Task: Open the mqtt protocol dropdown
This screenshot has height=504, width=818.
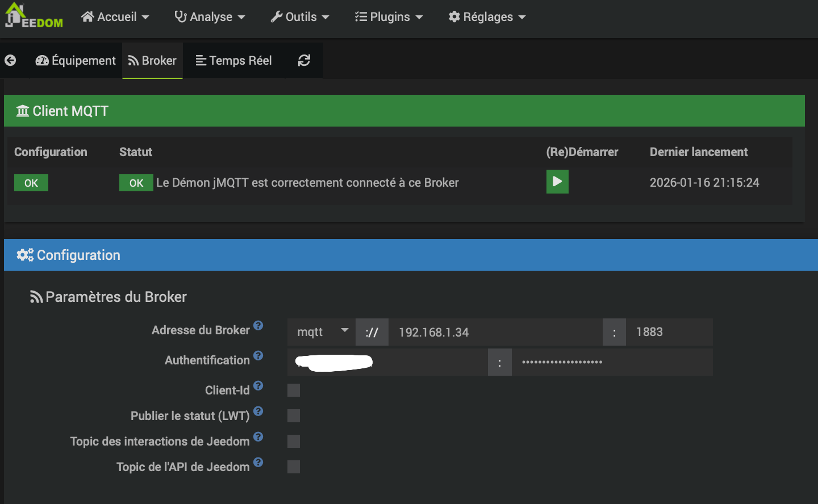Action: [322, 332]
